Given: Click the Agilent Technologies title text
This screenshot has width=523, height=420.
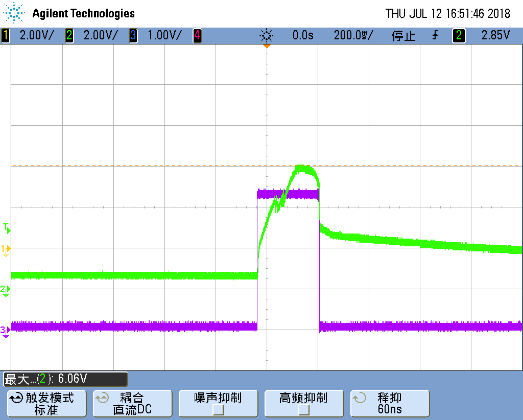Looking at the screenshot, I should 83,13.
